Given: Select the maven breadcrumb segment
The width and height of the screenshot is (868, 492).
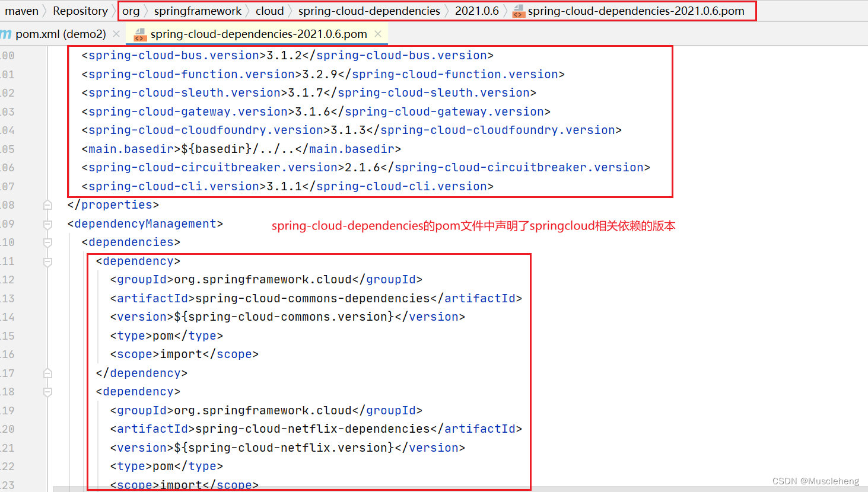Looking at the screenshot, I should pos(21,11).
